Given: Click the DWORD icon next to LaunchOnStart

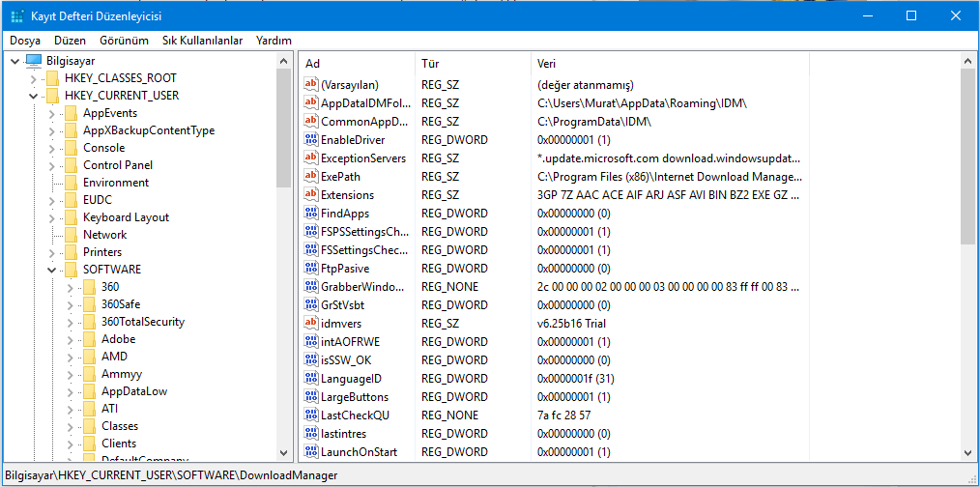Looking at the screenshot, I should [x=310, y=451].
